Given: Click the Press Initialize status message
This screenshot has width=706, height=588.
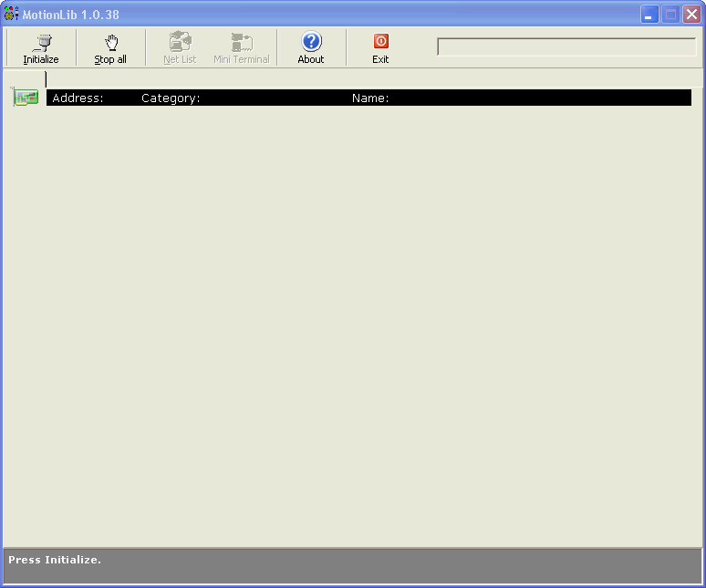Looking at the screenshot, I should 55,560.
